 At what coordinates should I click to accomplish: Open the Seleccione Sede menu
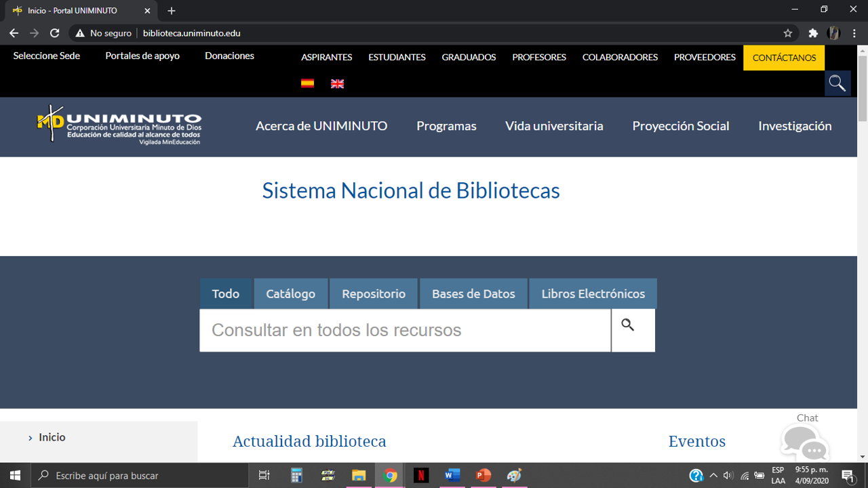pyautogui.click(x=47, y=56)
